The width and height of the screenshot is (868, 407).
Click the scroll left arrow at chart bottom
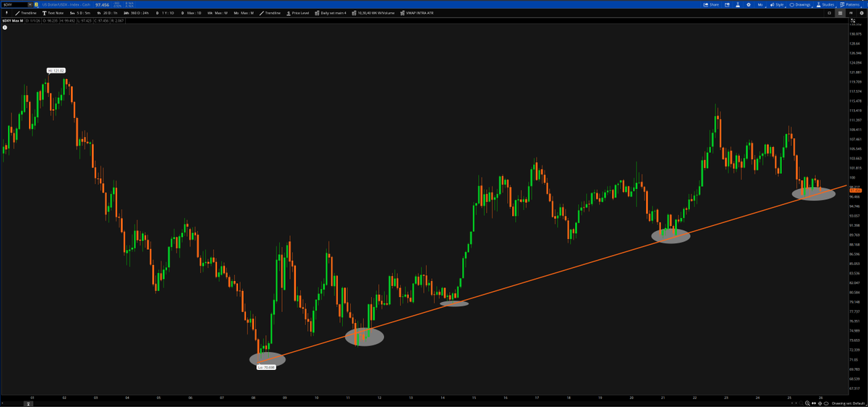(x=792, y=403)
